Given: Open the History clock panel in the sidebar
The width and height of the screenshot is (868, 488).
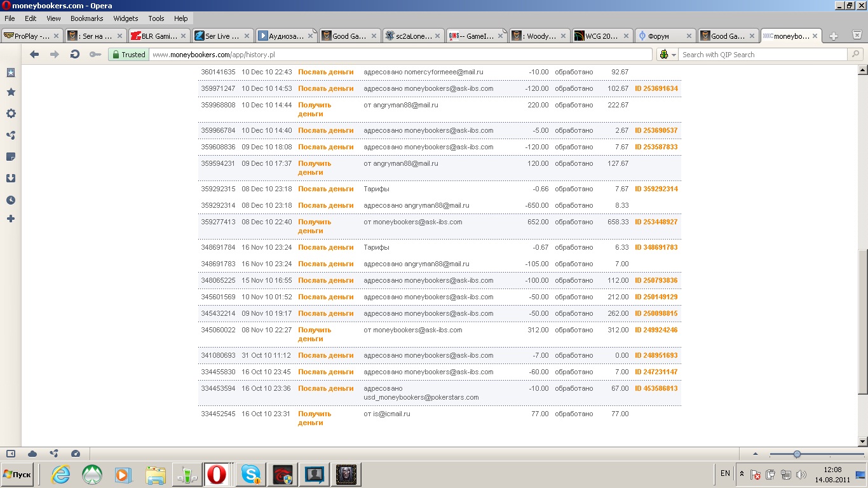Looking at the screenshot, I should (11, 200).
